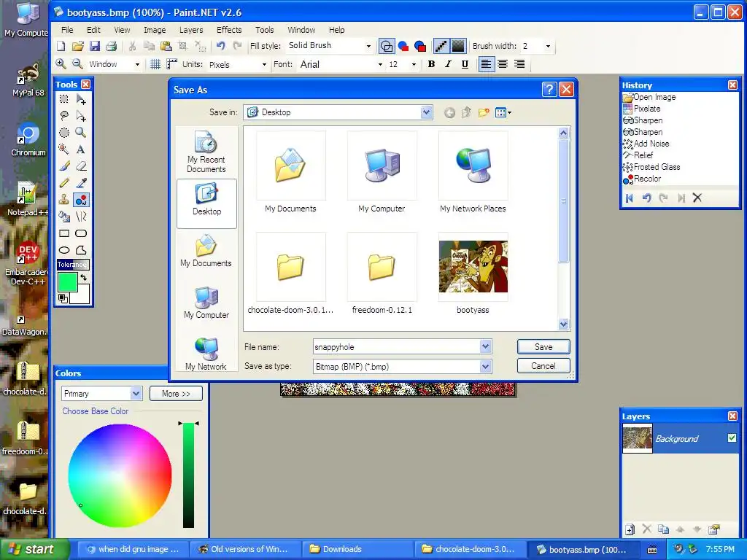Click the Cancel button in dialog

pyautogui.click(x=543, y=366)
